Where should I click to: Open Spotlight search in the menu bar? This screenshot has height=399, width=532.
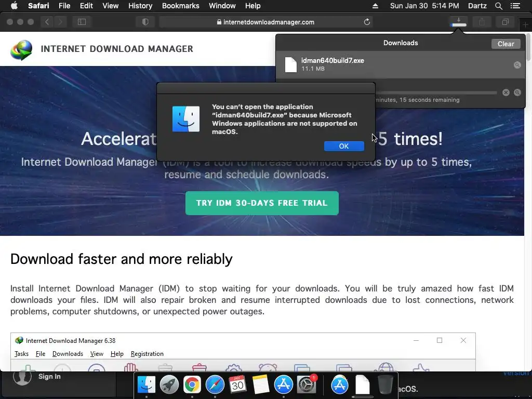(x=498, y=6)
